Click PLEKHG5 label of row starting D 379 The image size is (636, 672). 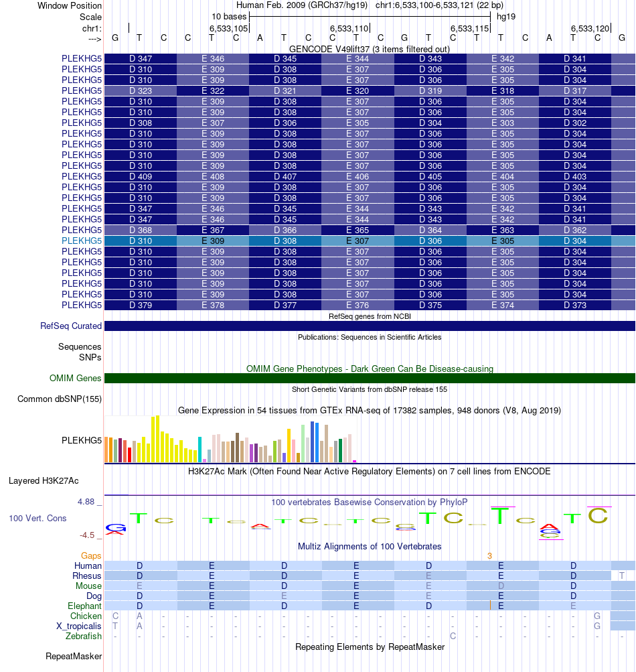pyautogui.click(x=82, y=305)
